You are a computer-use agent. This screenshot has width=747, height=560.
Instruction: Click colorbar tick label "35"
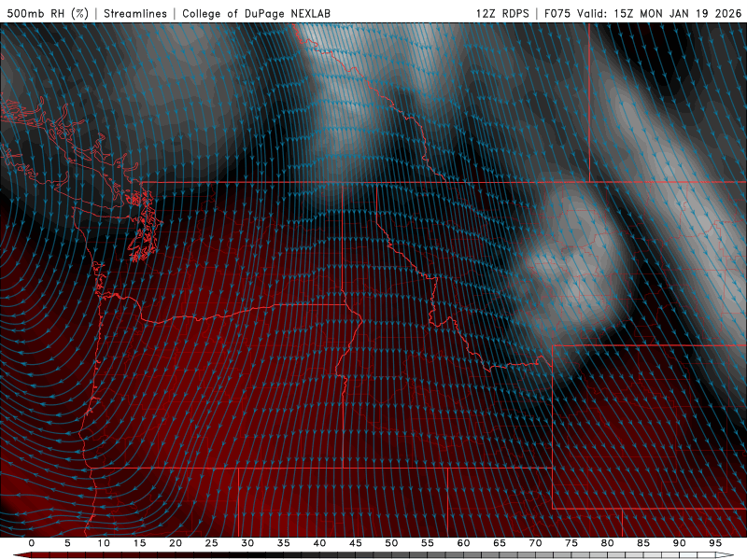284,543
